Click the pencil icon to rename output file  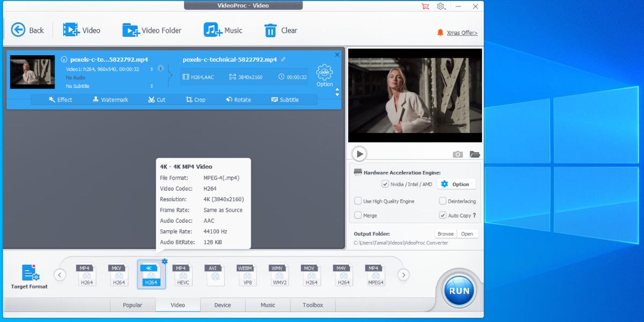pyautogui.click(x=283, y=60)
